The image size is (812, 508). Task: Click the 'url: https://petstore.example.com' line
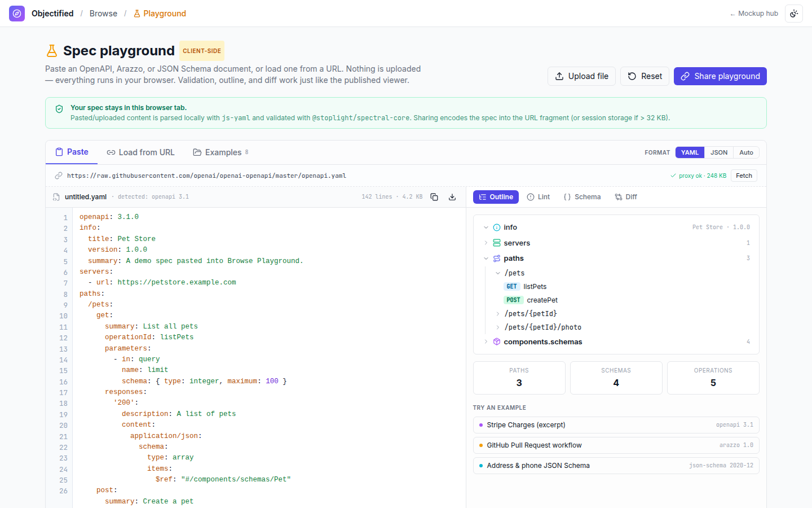[162, 282]
